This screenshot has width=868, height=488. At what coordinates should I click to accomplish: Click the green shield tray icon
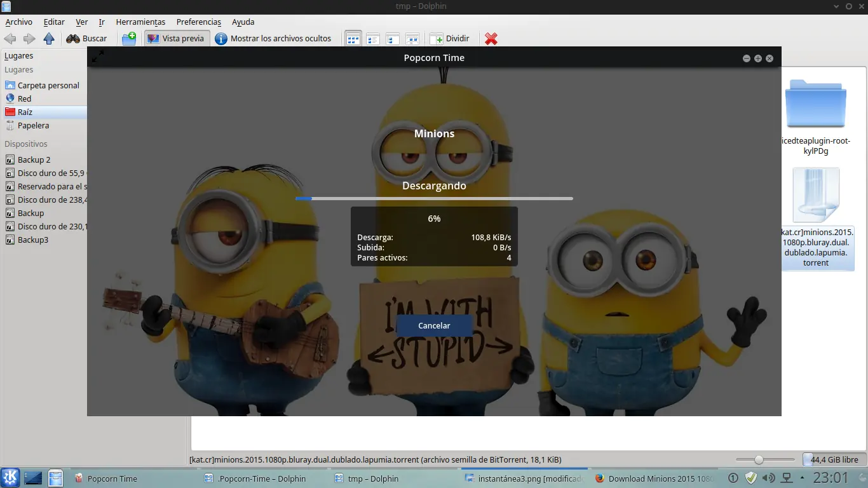(750, 478)
